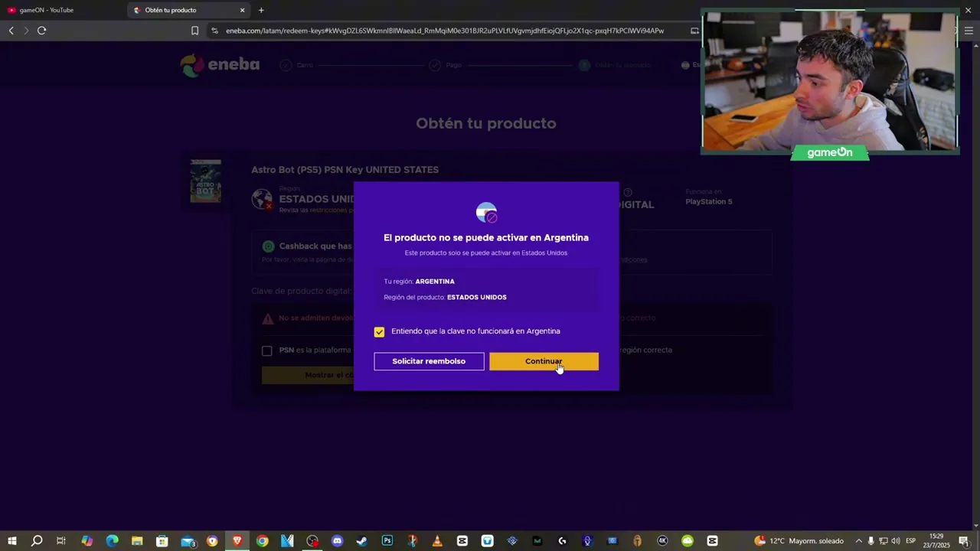Open Microsoft Edge from taskbar
This screenshot has width=980, height=551.
(x=112, y=541)
